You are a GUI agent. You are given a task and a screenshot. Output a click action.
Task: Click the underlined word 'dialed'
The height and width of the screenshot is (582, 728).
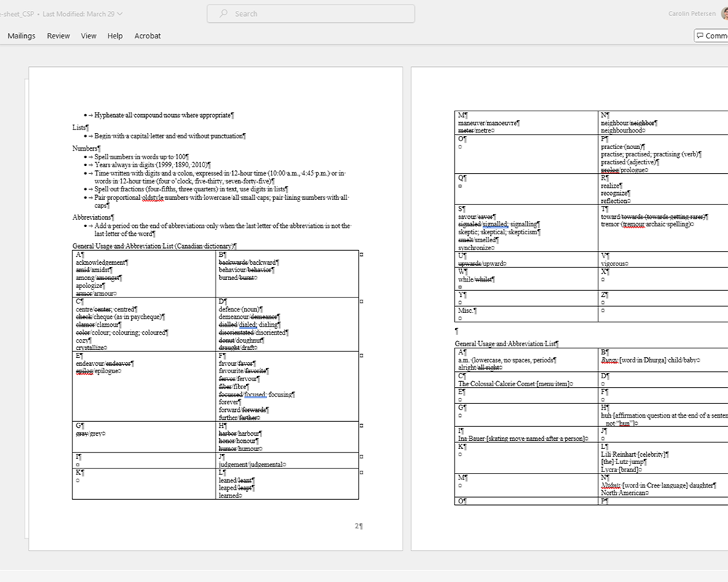click(248, 324)
